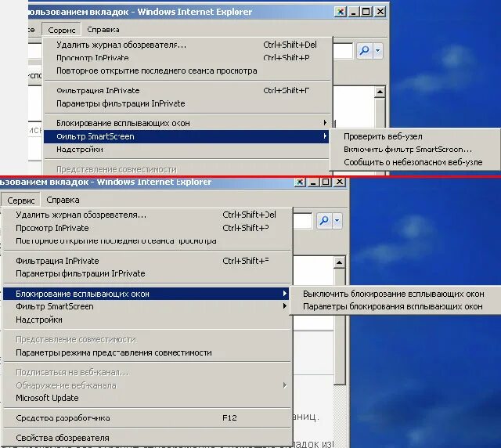Viewport: 501px width, 448px height.
Task: Select Фильтрация InPrivate in the top menu
Action: (x=187, y=91)
